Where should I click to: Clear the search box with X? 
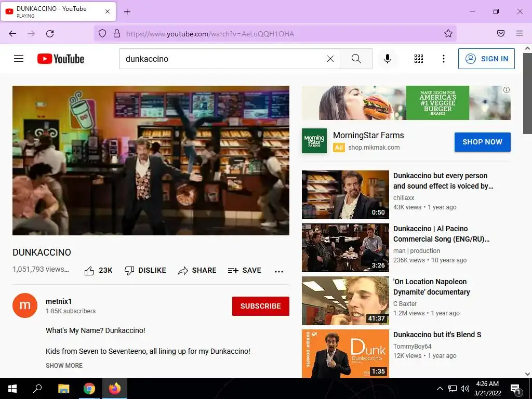330,59
